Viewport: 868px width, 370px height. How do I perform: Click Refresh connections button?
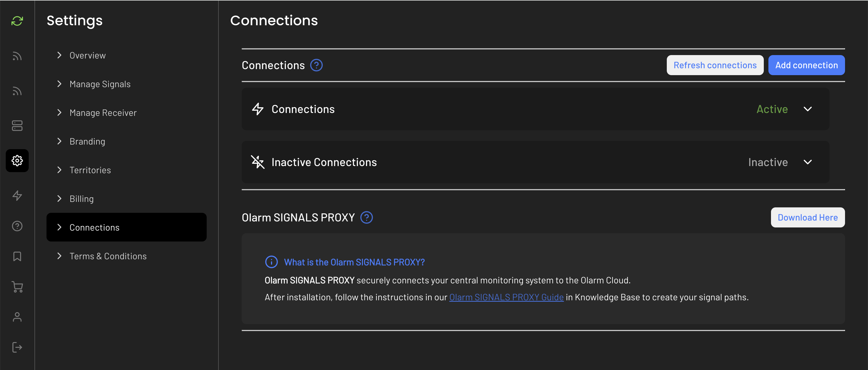click(715, 65)
